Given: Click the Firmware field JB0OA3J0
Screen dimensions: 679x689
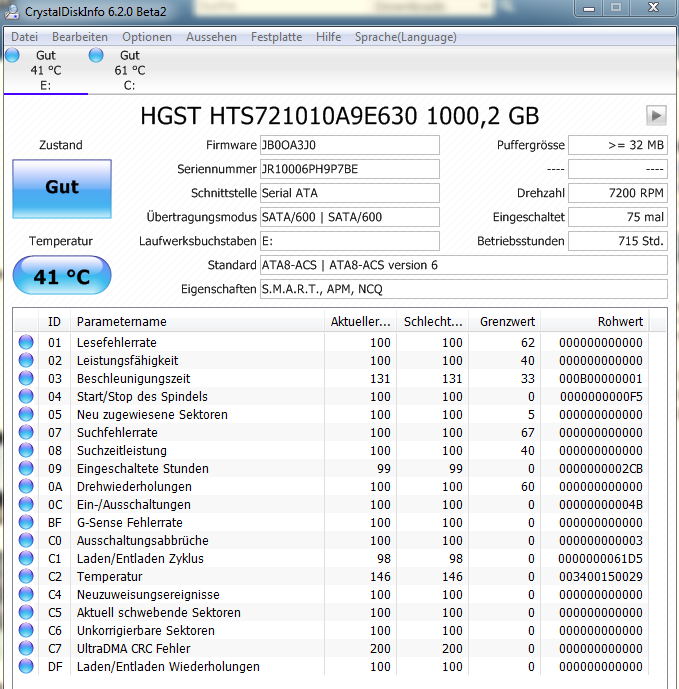Looking at the screenshot, I should pyautogui.click(x=350, y=145).
